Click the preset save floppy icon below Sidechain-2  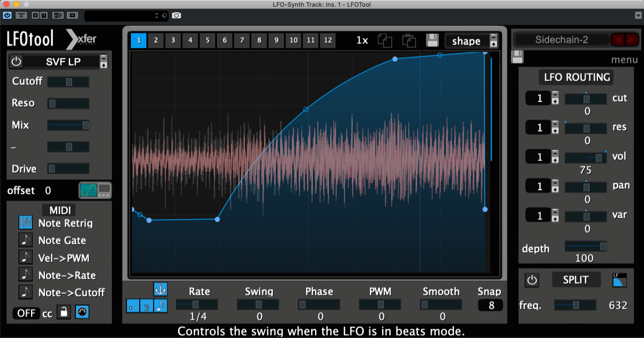point(518,57)
